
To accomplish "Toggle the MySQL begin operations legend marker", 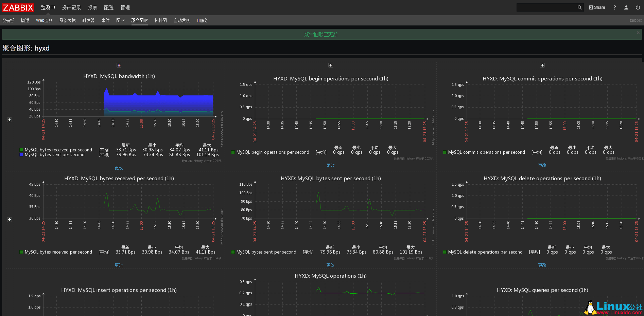I will coord(232,152).
